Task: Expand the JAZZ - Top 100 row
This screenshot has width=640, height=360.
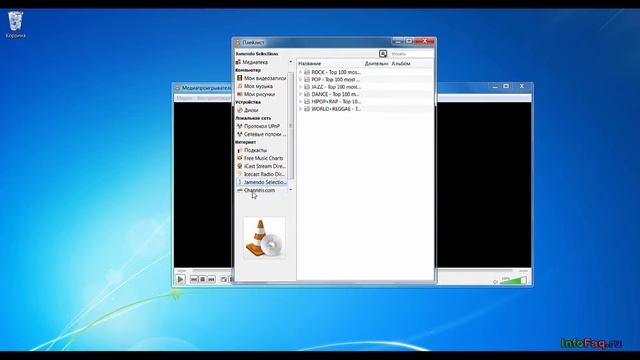Action: tap(300, 87)
